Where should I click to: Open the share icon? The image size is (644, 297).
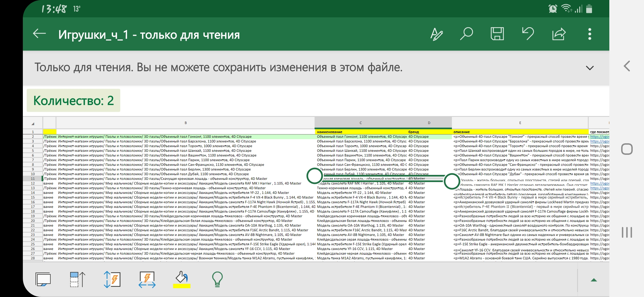pyautogui.click(x=559, y=34)
